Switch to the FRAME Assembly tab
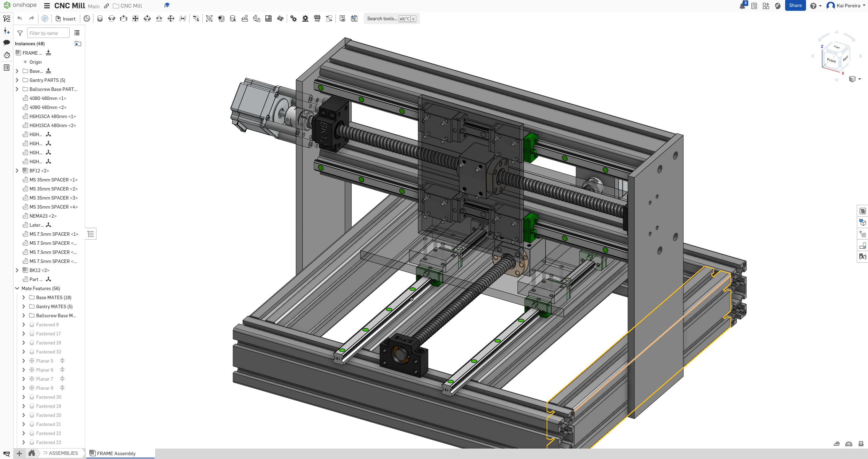 [x=116, y=453]
